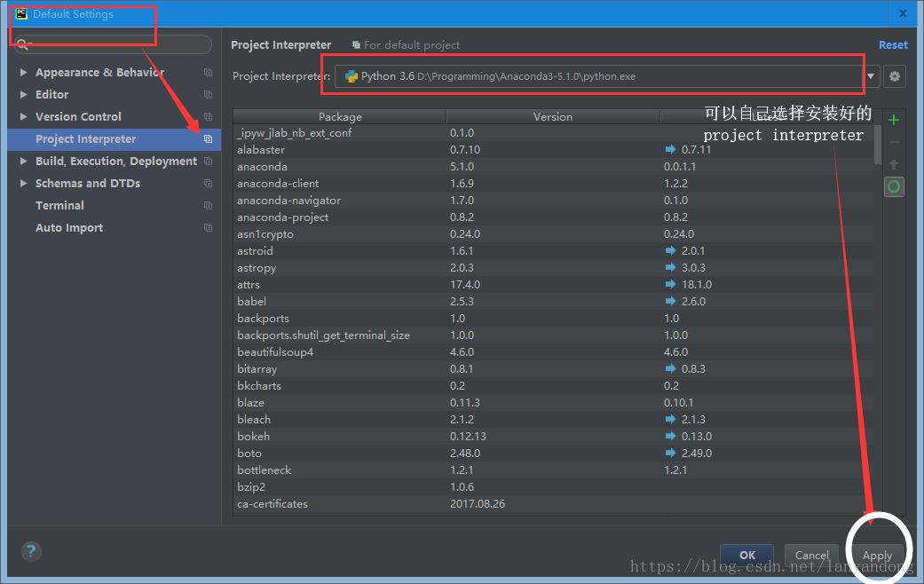Select the anaconda-client package row
This screenshot has width=924, height=584.
(x=553, y=183)
